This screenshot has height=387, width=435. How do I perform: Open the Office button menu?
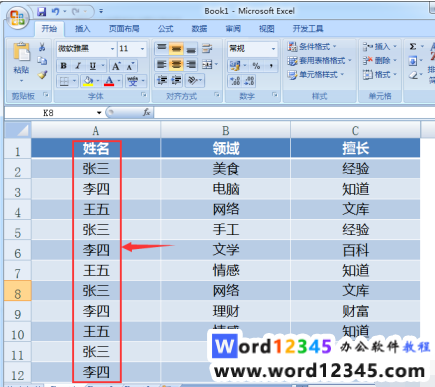click(17, 17)
